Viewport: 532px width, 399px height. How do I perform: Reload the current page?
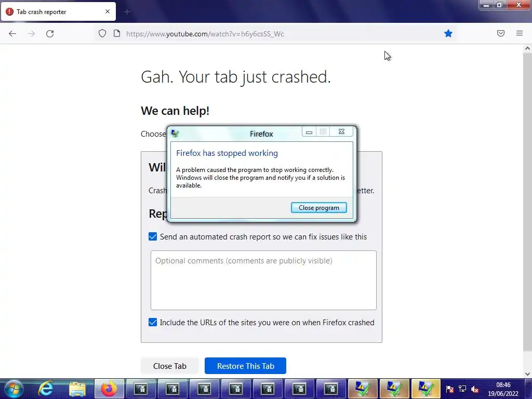click(x=50, y=34)
